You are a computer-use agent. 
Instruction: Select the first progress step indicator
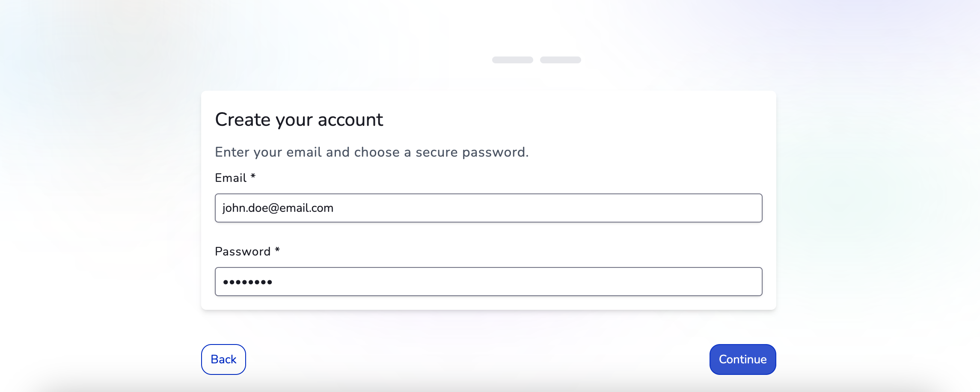(x=512, y=59)
